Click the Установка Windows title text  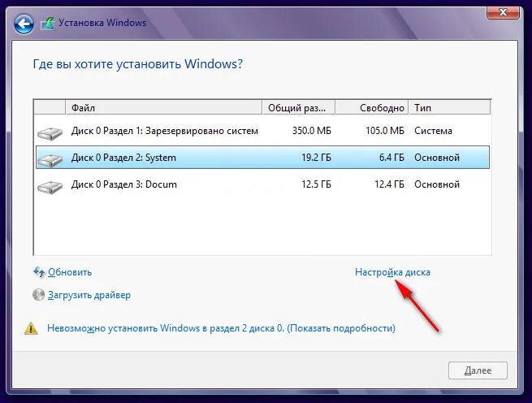point(102,23)
